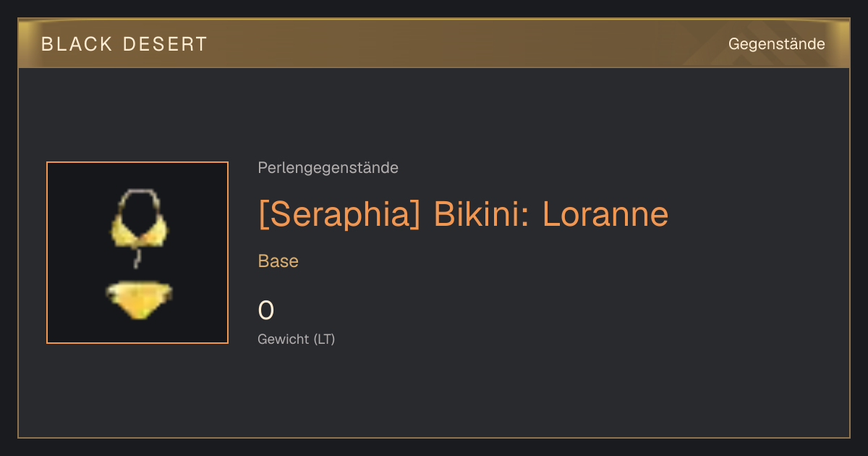Open the Gegenstände section link

coord(777,44)
